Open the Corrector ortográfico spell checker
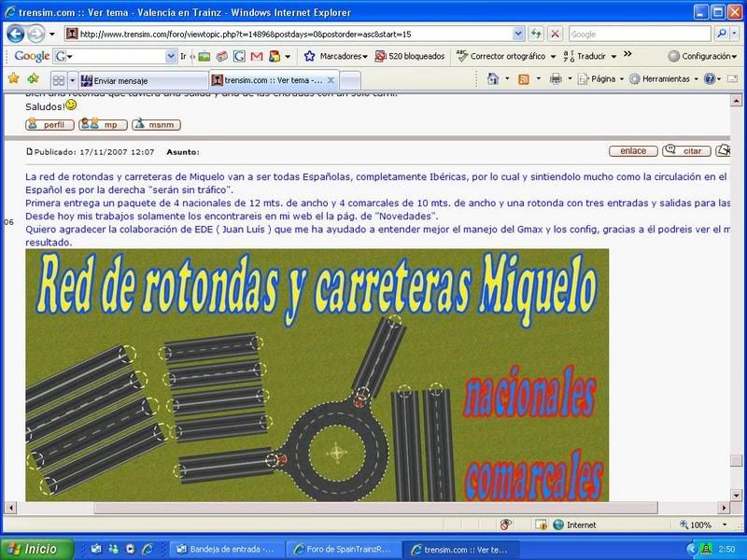Viewport: 747px width, 560px height. pos(500,56)
